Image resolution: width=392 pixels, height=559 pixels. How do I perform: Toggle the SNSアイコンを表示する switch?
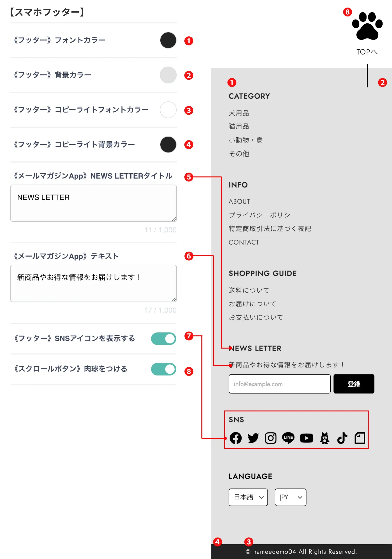[x=163, y=339]
